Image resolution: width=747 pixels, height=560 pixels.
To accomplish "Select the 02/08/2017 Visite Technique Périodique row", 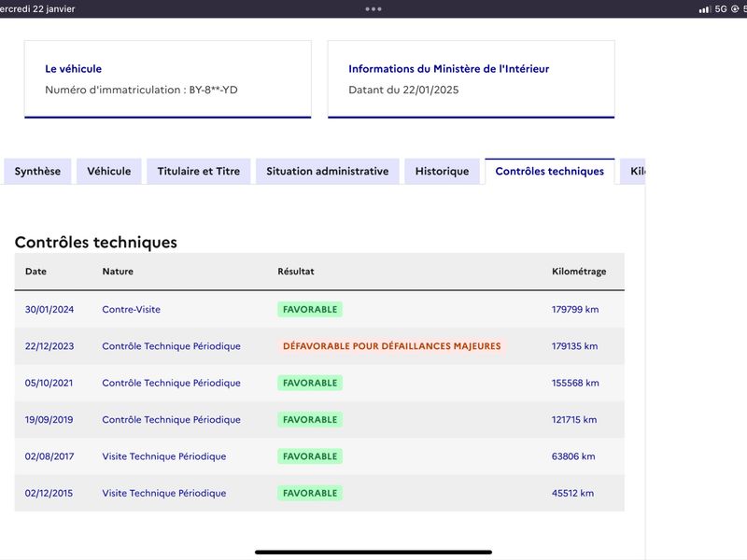I will pyautogui.click(x=319, y=456).
